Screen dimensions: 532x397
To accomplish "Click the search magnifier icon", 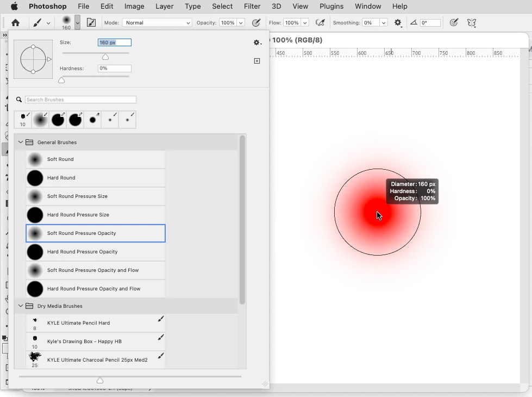I will coord(19,100).
